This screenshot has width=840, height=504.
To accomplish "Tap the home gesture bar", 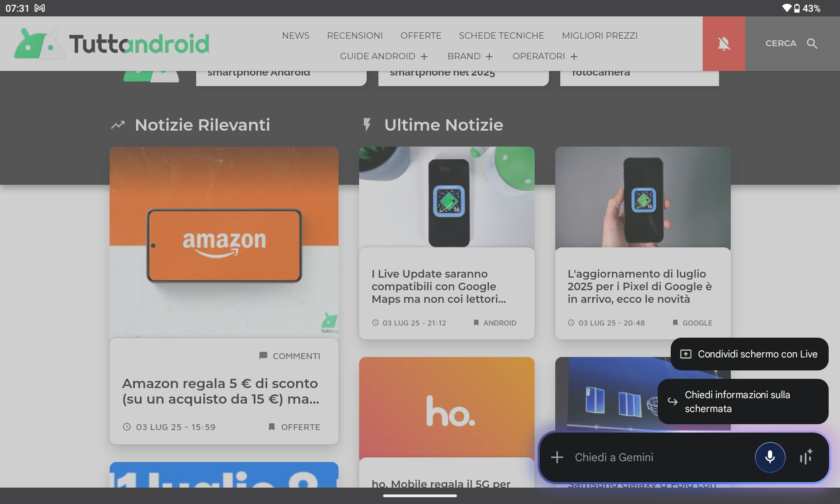I will [420, 496].
